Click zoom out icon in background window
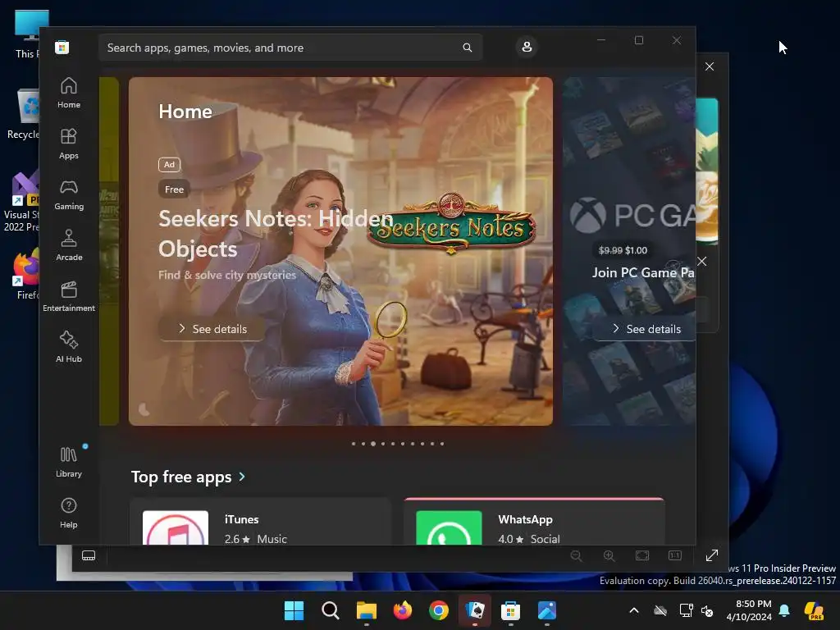Viewport: 840px width, 630px height. click(x=576, y=555)
